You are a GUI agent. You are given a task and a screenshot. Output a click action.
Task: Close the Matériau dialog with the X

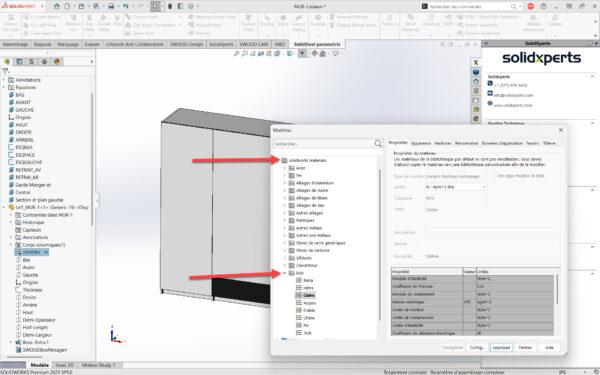561,130
